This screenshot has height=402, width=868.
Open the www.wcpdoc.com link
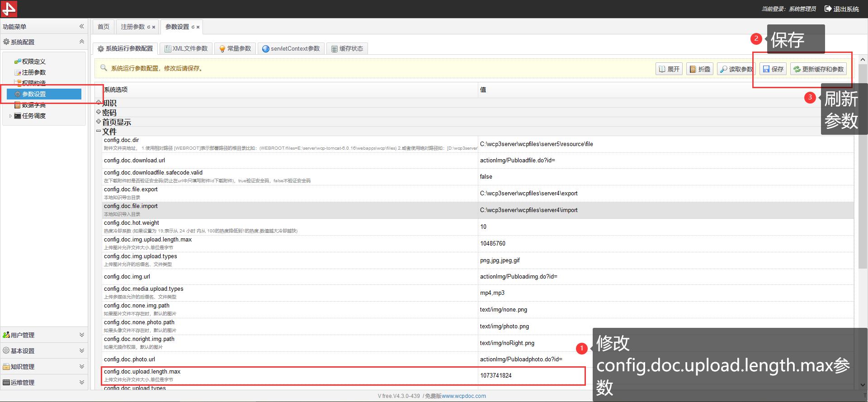click(464, 396)
